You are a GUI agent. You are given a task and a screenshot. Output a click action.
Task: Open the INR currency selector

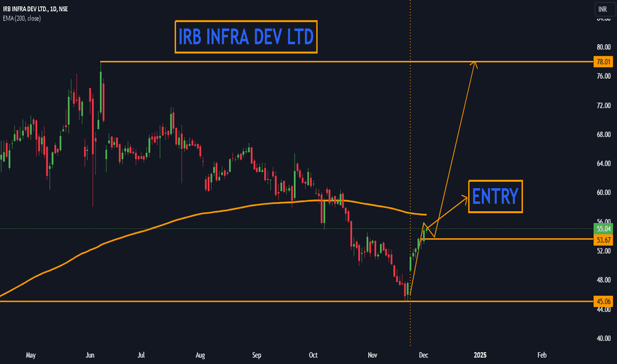point(604,9)
